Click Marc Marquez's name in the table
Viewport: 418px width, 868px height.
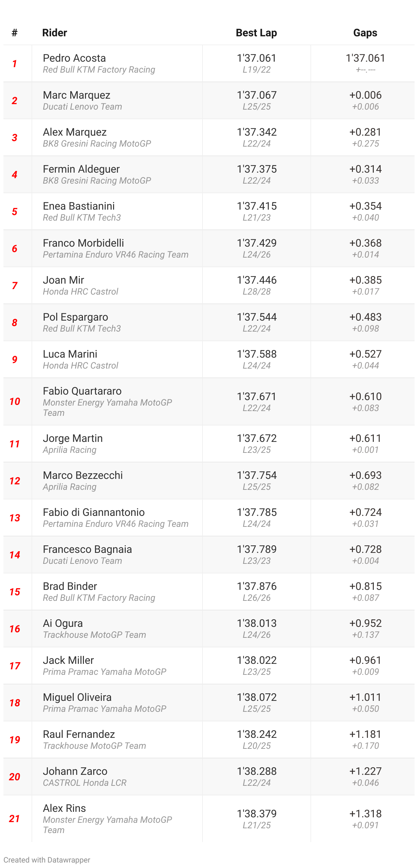coord(76,95)
